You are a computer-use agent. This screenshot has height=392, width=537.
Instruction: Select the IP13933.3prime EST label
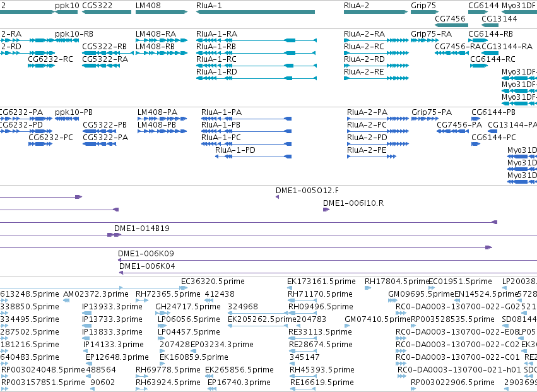pos(112,307)
